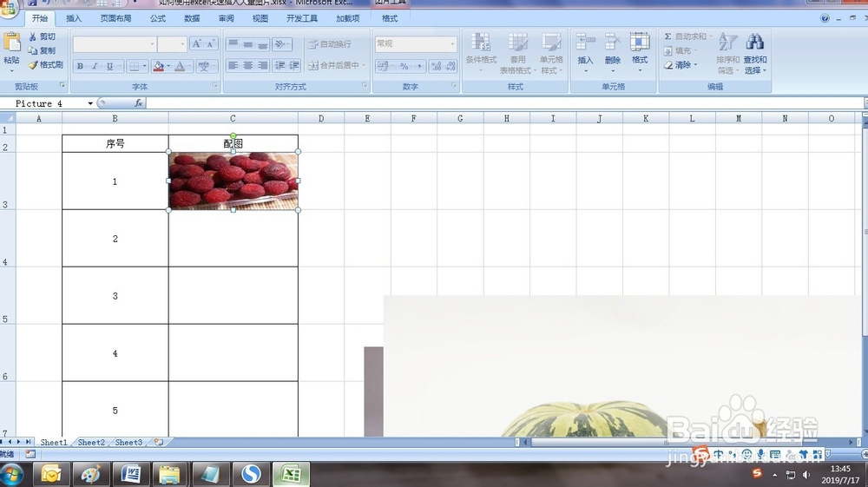This screenshot has width=868, height=487.
Task: Open the Sheet2 worksheet tab
Action: point(91,442)
